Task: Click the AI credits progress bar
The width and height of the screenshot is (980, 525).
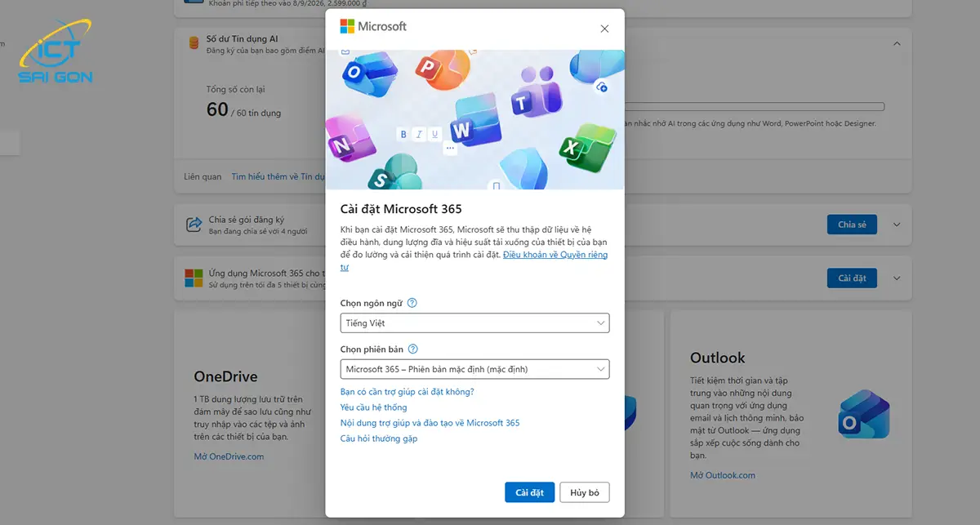Action: 754,106
